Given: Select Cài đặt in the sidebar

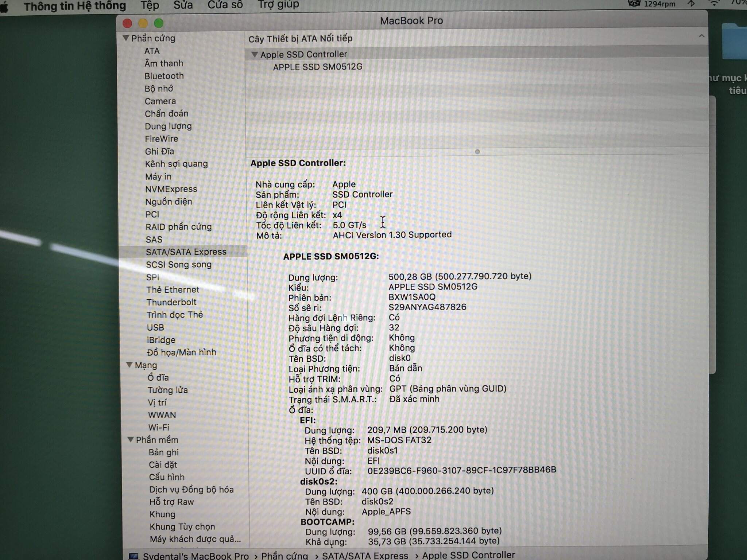Looking at the screenshot, I should tap(163, 464).
